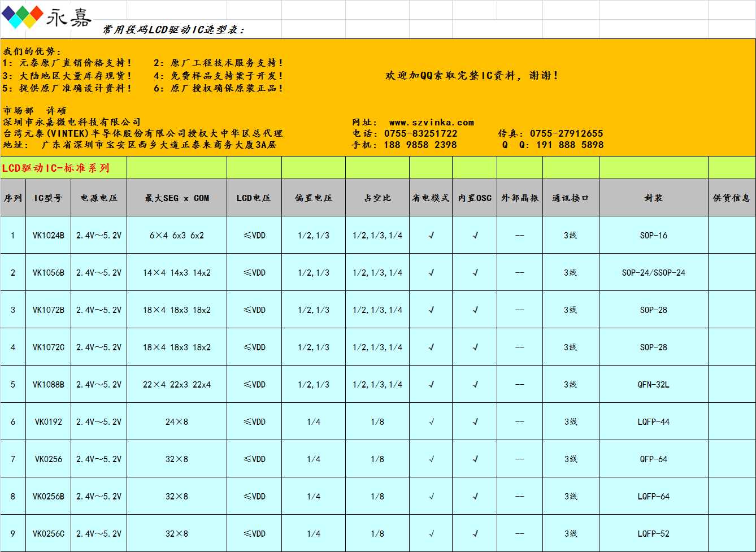Select the LCD电压 header cell

pos(254,198)
